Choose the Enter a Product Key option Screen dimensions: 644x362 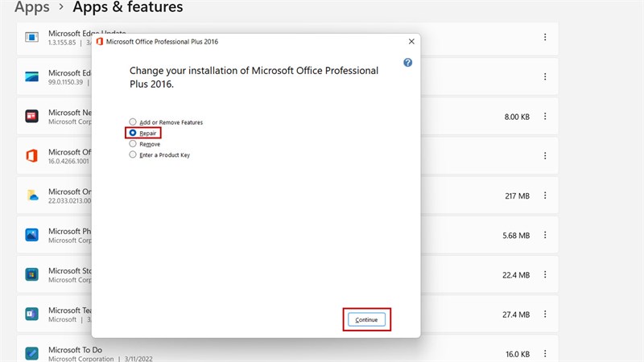tap(133, 155)
